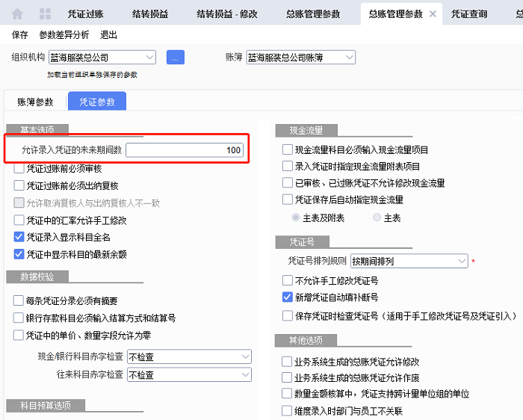Click the 允许录入凭证的未来期间数 input field
Viewport: 523px width, 420px height.
185,150
